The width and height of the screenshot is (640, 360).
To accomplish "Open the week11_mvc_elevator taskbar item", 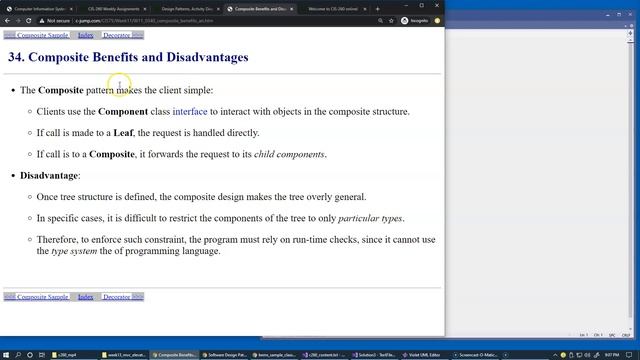I will [x=124, y=355].
